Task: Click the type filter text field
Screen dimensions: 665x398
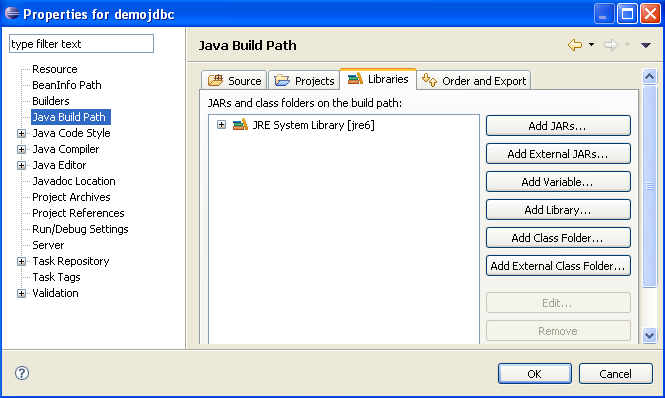Action: [81, 44]
